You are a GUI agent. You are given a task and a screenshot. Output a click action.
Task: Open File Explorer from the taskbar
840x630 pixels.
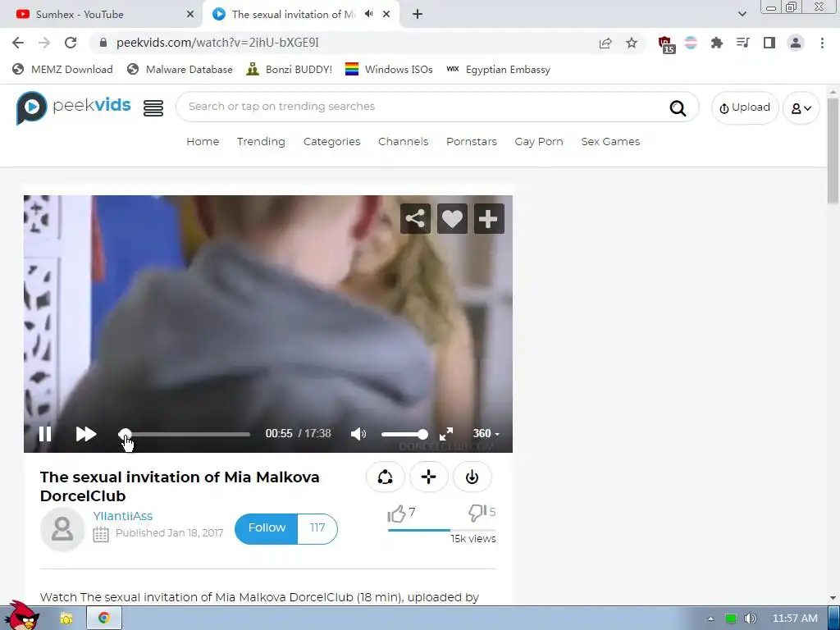[66, 619]
